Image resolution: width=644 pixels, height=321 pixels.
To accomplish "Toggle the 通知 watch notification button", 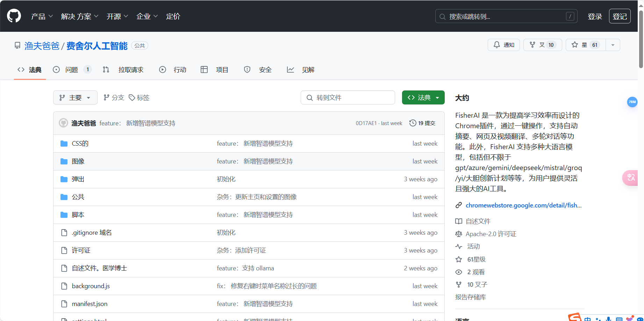I will click(x=503, y=45).
